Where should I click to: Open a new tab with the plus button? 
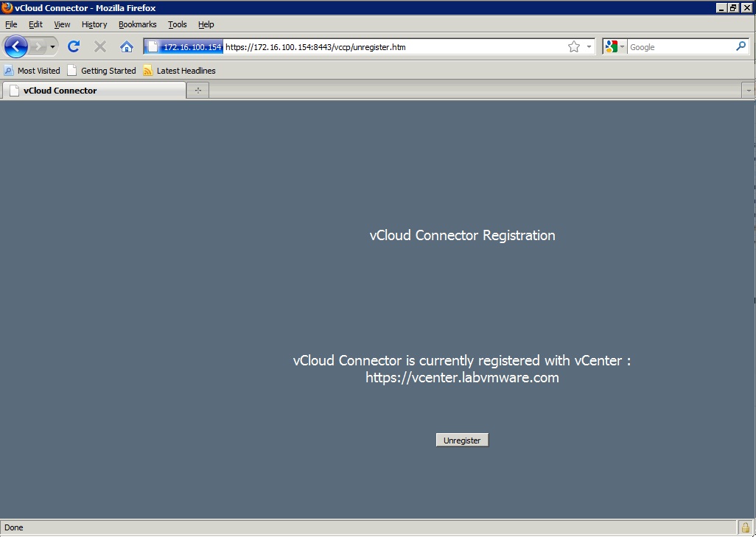pos(197,90)
